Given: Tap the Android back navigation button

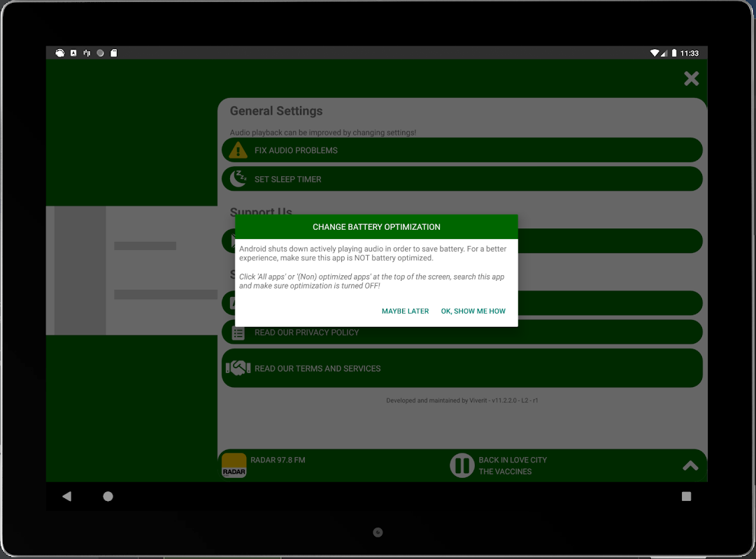Looking at the screenshot, I should click(x=67, y=496).
